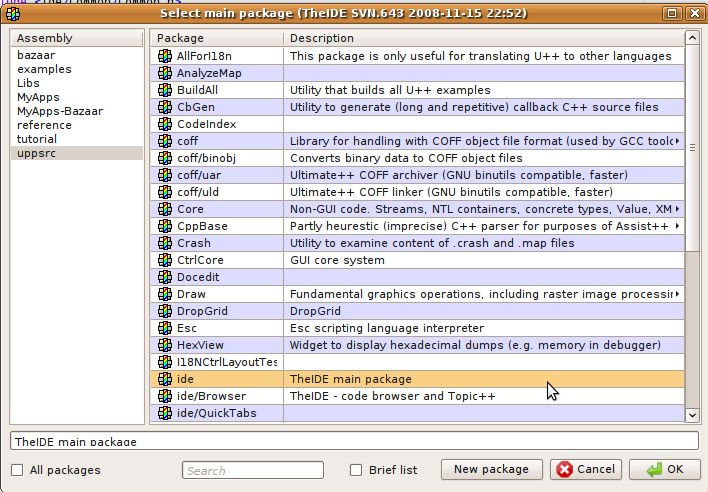Screen dimensions: 708x492
Task: Click the Package column header
Action: pos(216,38)
